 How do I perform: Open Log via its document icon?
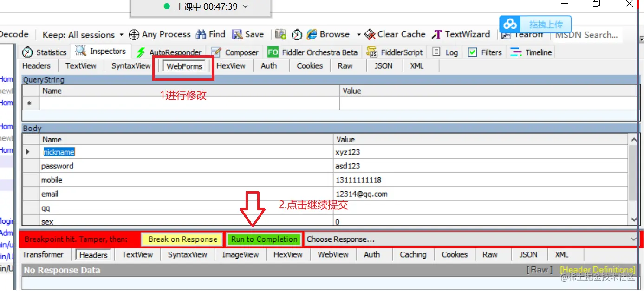[x=436, y=52]
